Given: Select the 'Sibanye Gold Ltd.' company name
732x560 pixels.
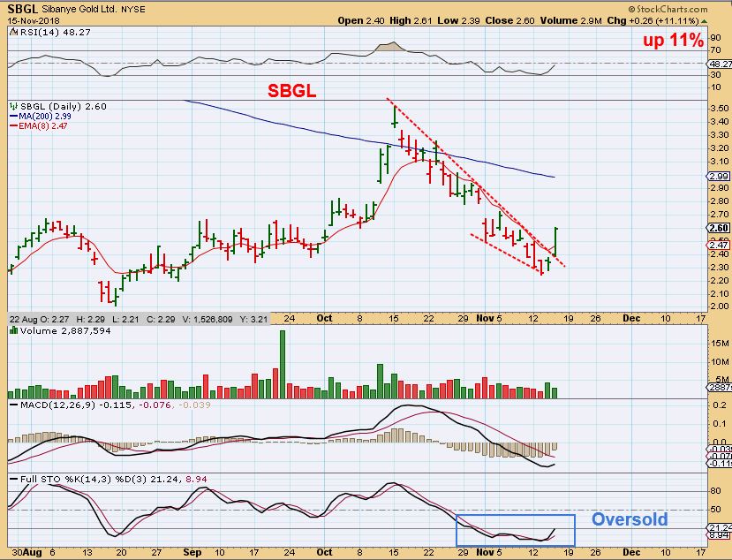Looking at the screenshot, I should tap(79, 9).
